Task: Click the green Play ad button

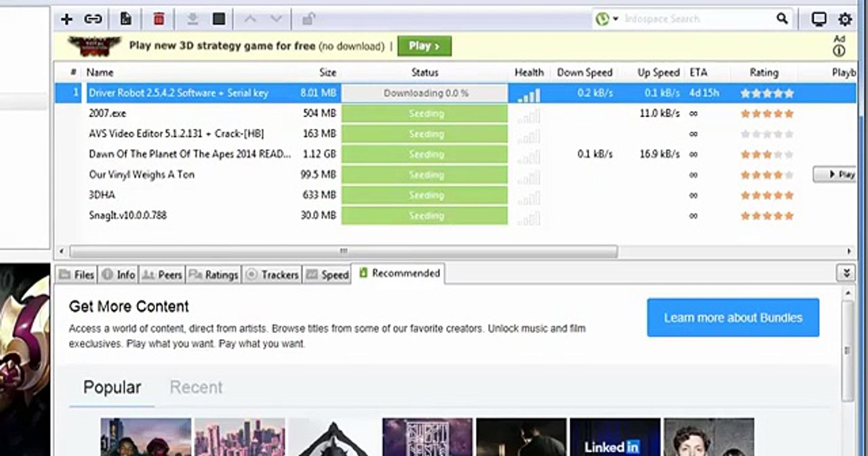Action: (424, 46)
